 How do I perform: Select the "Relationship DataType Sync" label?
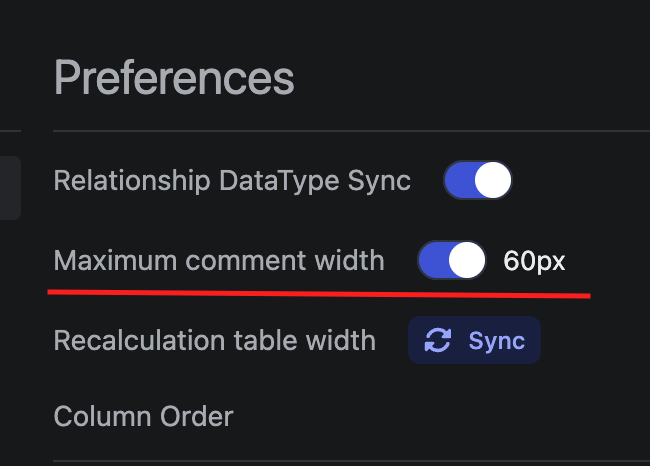232,181
